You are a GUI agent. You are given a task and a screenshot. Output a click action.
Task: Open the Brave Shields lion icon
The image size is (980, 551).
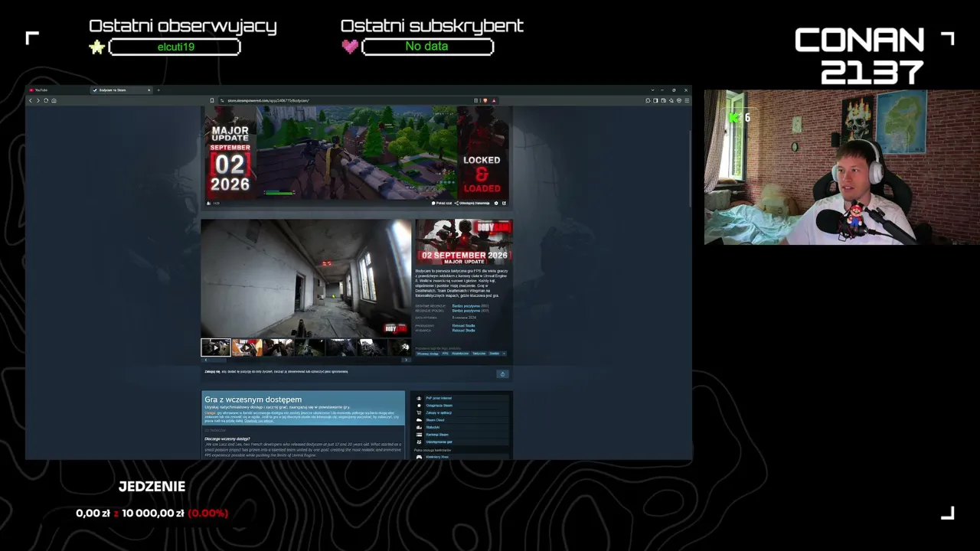click(x=485, y=100)
